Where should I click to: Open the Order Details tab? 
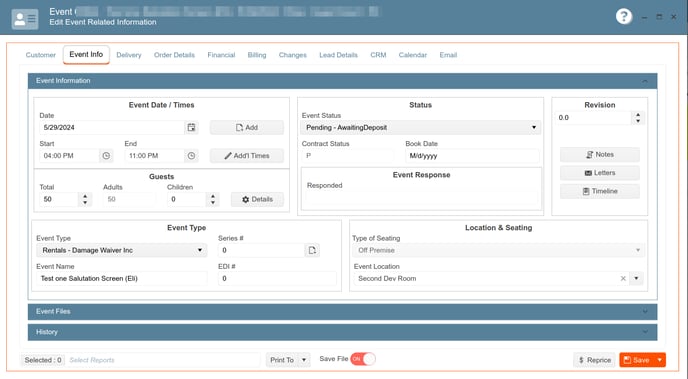click(174, 55)
